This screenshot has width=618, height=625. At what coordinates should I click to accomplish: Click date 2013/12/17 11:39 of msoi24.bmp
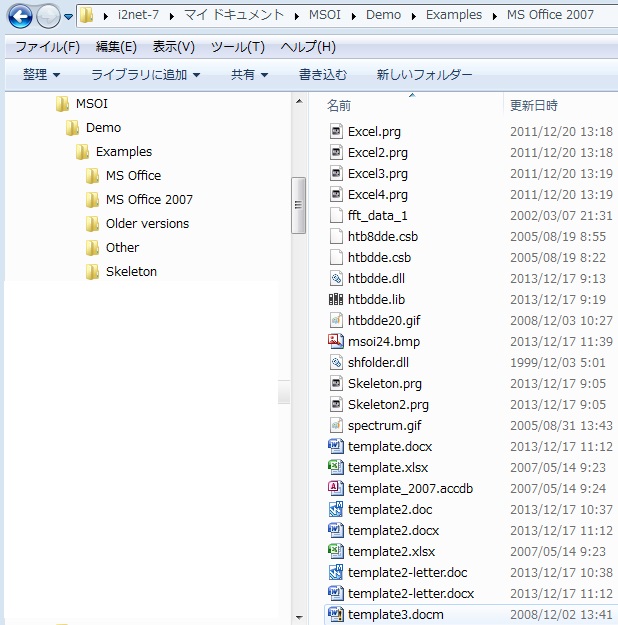coord(561,341)
